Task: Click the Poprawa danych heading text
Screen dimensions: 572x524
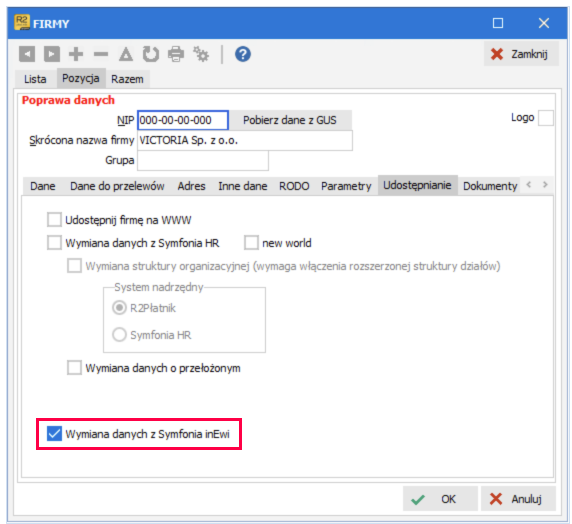Action: pyautogui.click(x=68, y=100)
